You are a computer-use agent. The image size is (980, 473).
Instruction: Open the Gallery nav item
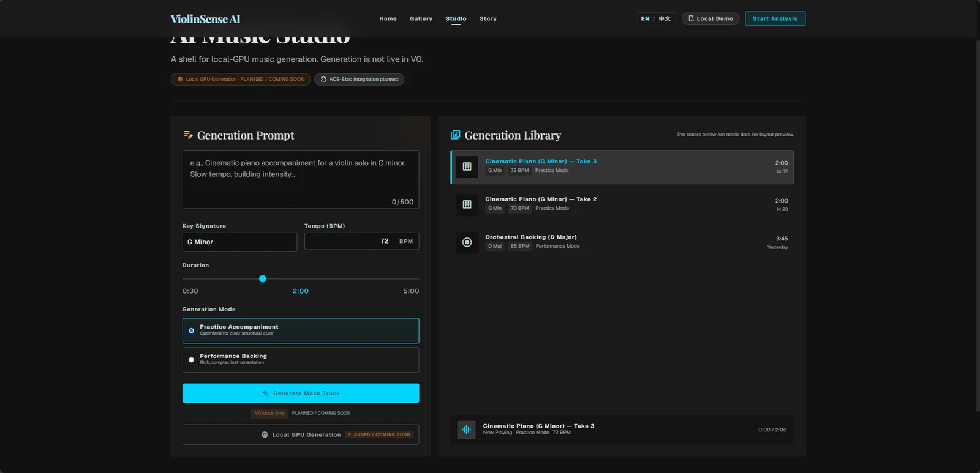click(421, 19)
